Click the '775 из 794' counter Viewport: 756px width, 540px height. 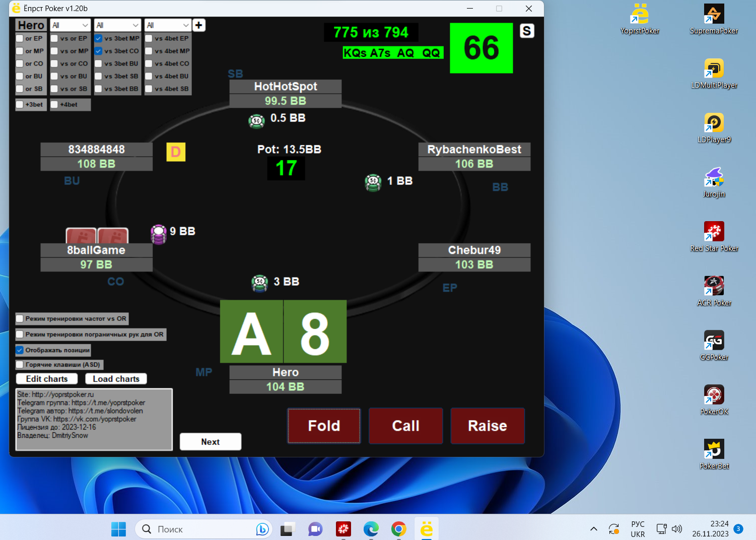coord(371,33)
